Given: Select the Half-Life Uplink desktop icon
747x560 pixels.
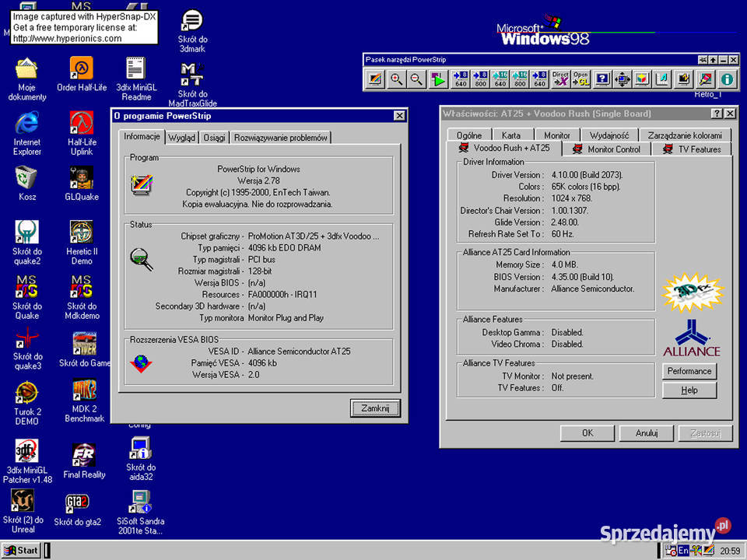Looking at the screenshot, I should click(x=82, y=134).
